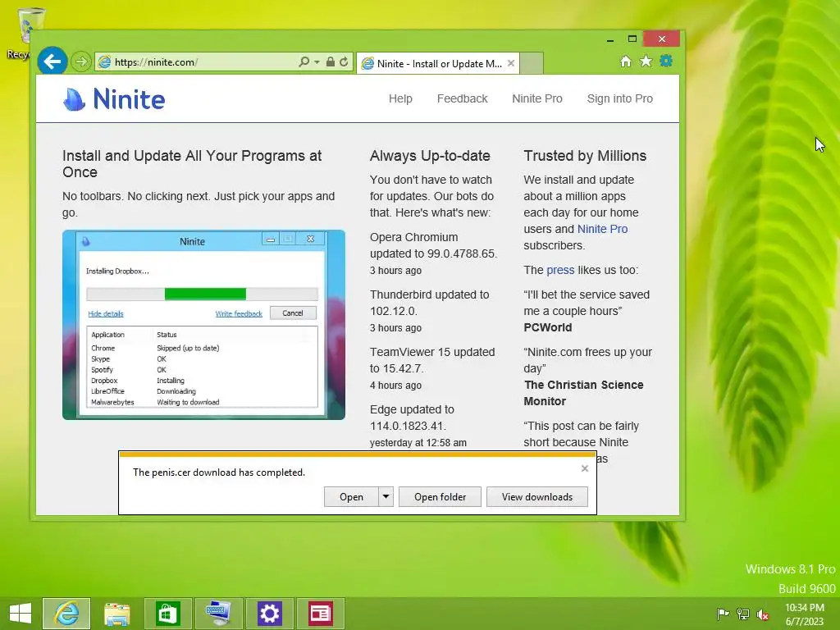This screenshot has width=840, height=630.
Task: Open the downloaded penis.cer file
Action: (x=351, y=496)
